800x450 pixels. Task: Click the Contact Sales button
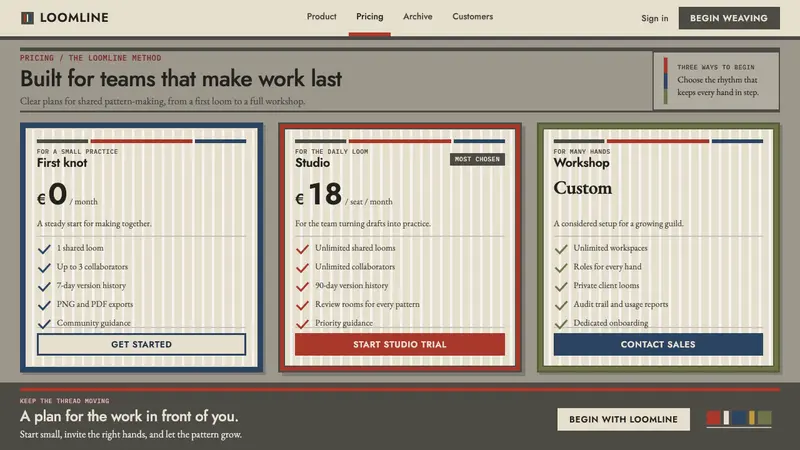pos(658,344)
